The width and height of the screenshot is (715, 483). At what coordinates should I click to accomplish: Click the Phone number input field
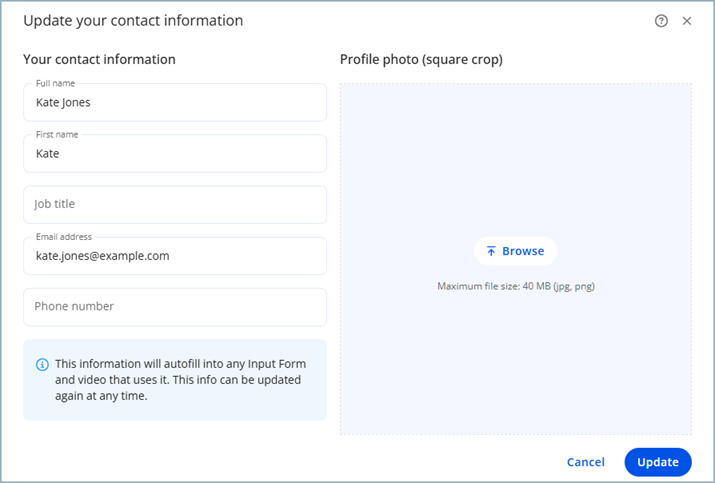pos(175,307)
